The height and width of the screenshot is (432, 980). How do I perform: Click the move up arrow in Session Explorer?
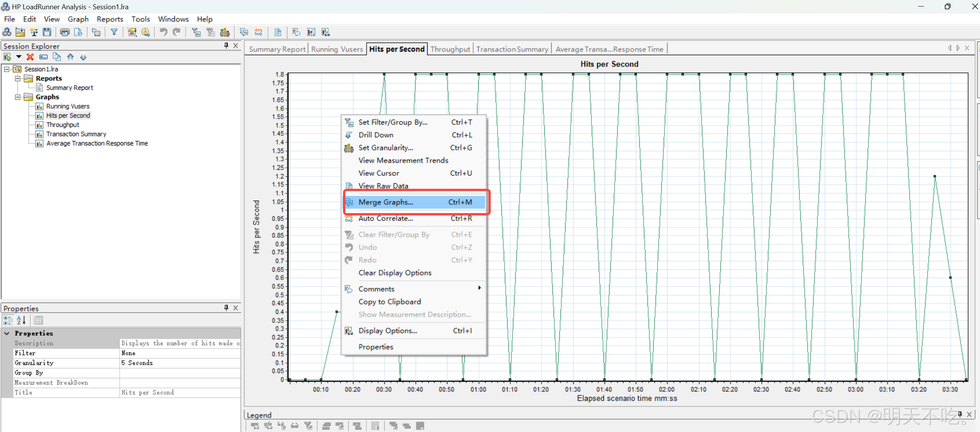(x=70, y=57)
